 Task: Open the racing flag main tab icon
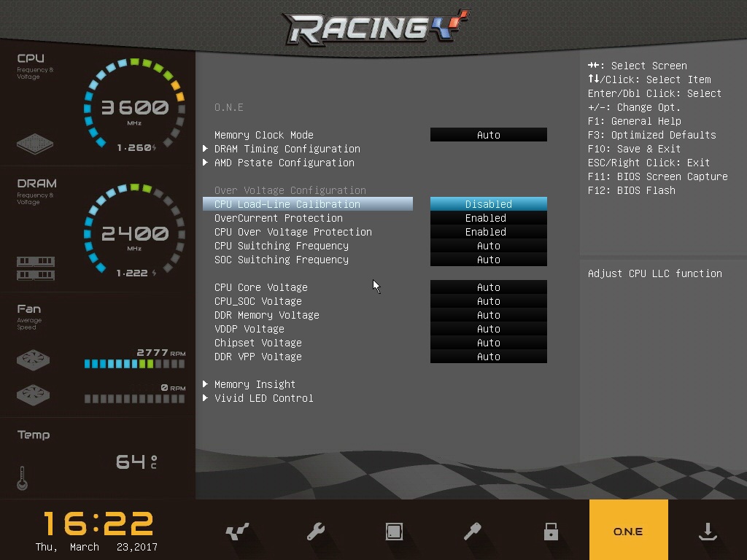tap(237, 531)
